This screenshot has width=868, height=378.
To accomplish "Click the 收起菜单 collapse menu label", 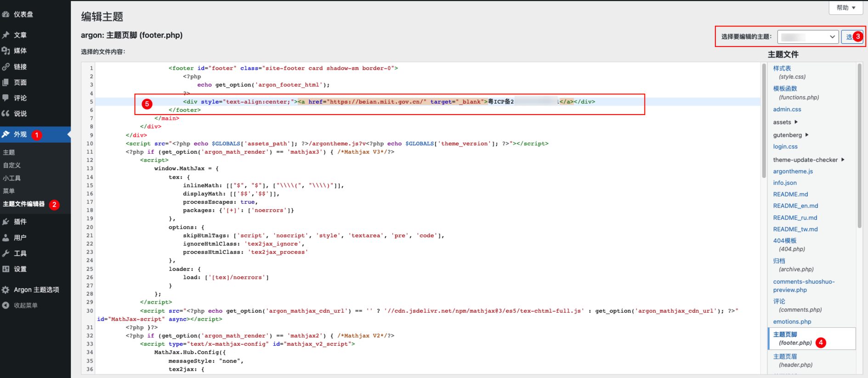I will pyautogui.click(x=26, y=305).
